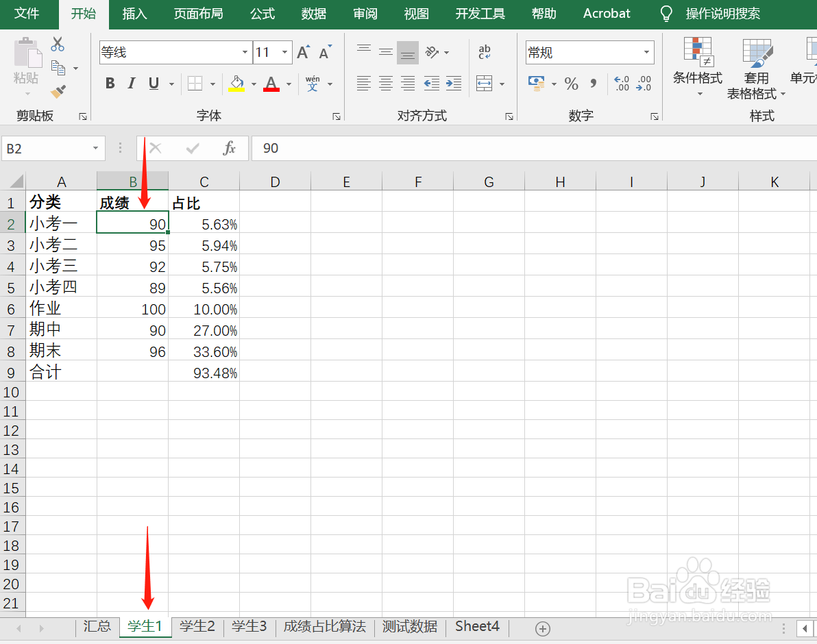The width and height of the screenshot is (817, 644).
Task: Select the center alignment icon
Action: click(x=385, y=84)
